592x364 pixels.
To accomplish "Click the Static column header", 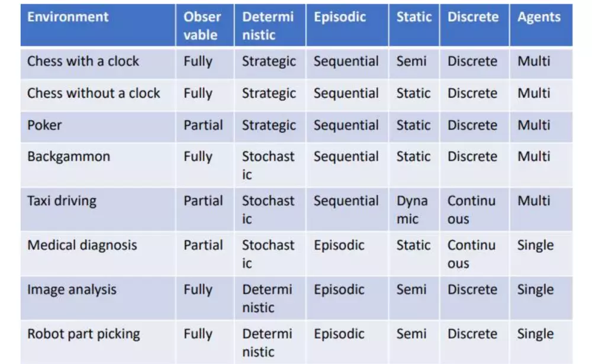I will click(x=414, y=17).
